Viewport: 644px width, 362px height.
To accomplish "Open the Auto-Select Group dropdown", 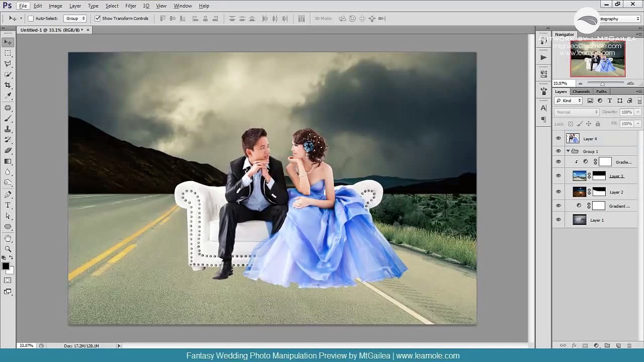I will 75,19.
